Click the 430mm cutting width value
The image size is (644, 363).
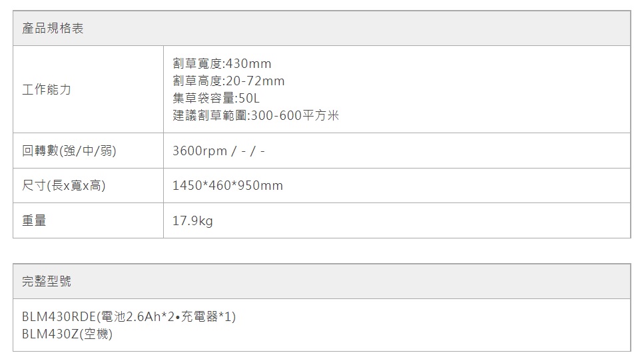tap(249, 64)
